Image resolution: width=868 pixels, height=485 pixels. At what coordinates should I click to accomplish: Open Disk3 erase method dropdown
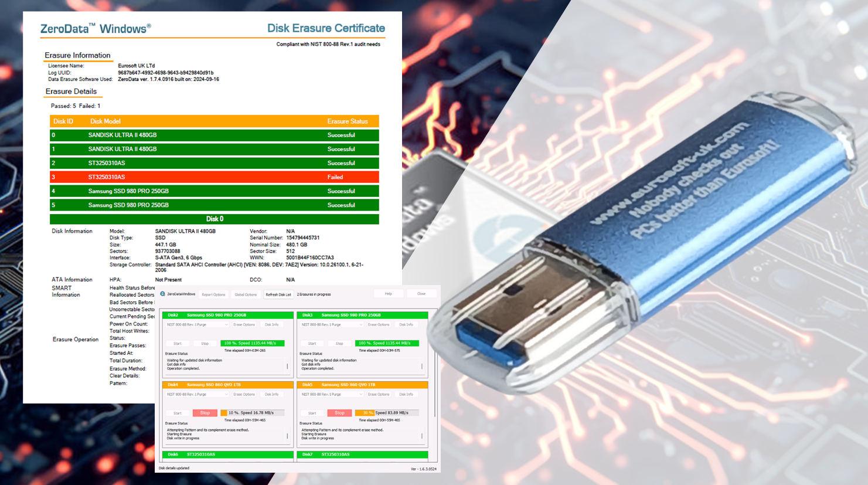[332, 324]
